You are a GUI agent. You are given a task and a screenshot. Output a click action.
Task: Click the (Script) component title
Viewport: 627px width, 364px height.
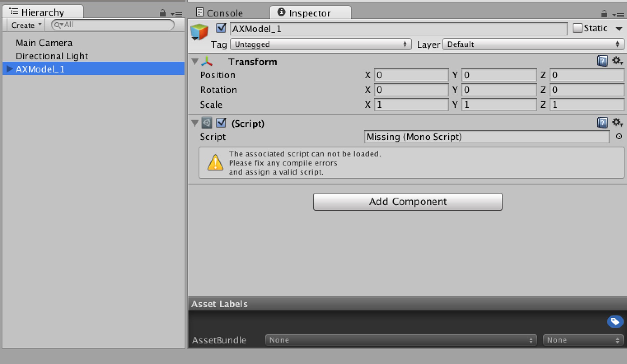point(248,124)
